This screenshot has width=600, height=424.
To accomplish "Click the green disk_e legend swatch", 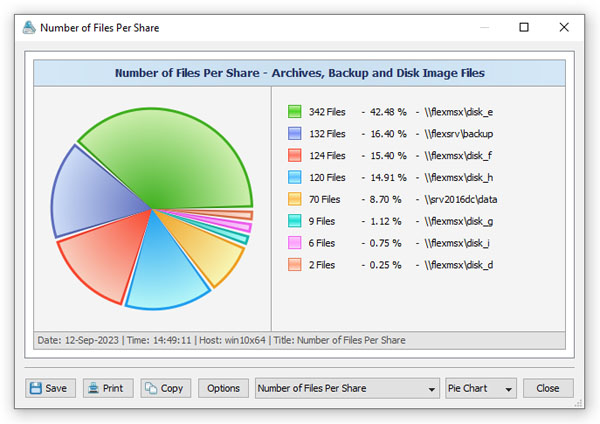I will 294,111.
